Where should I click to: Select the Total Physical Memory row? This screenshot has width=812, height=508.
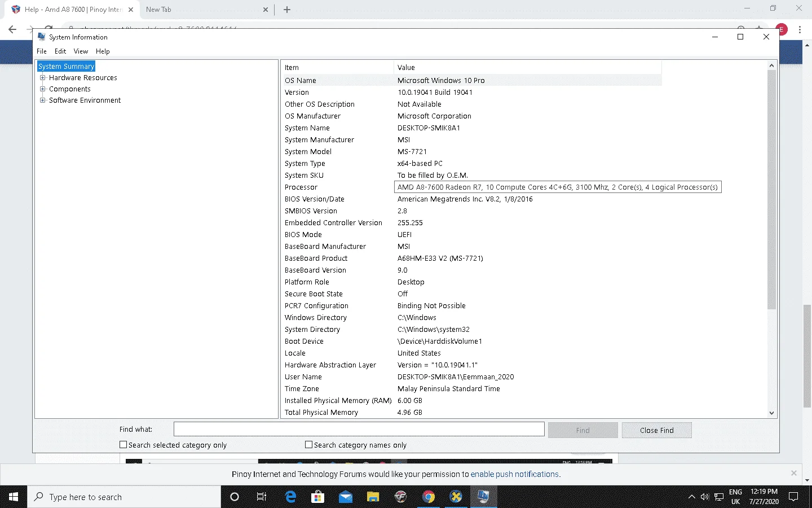click(x=471, y=413)
